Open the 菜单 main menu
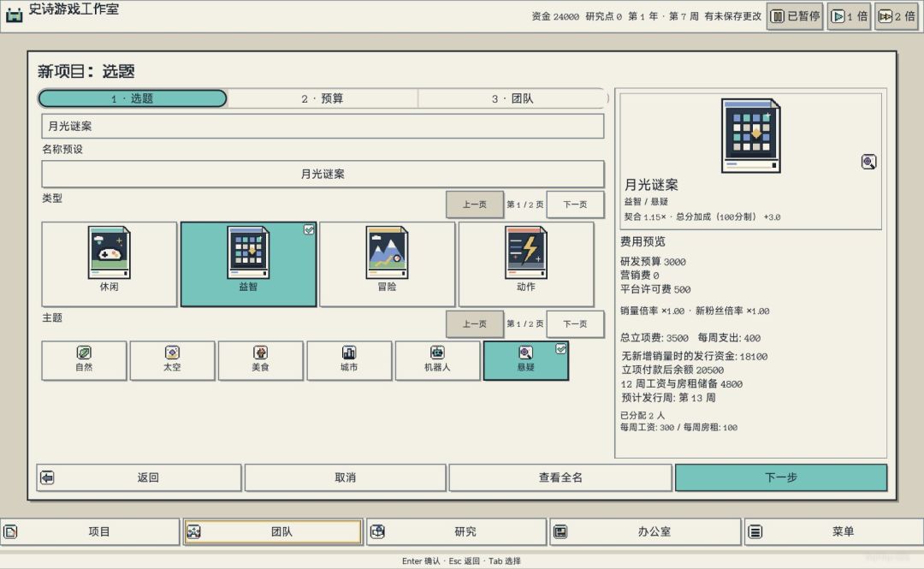 [x=834, y=532]
